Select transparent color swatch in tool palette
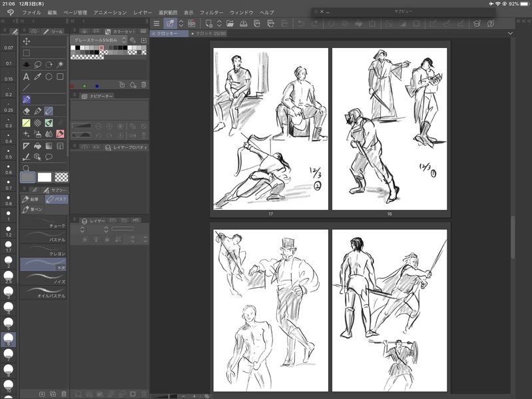The width and height of the screenshot is (532, 399). tap(61, 177)
